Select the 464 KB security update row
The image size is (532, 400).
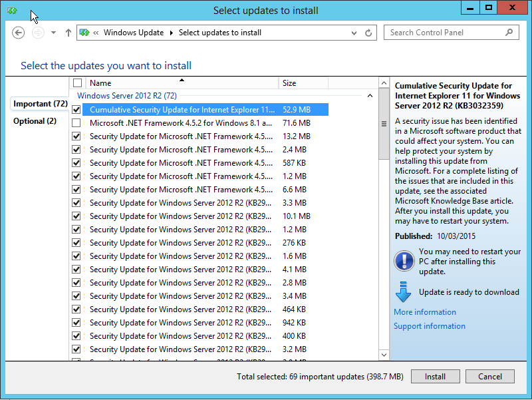[205, 309]
